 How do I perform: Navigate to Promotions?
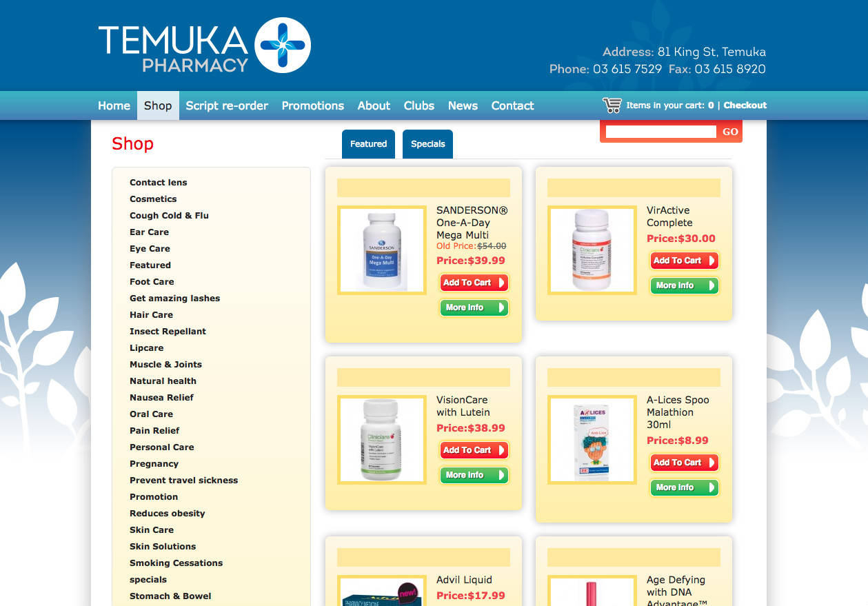(x=313, y=105)
